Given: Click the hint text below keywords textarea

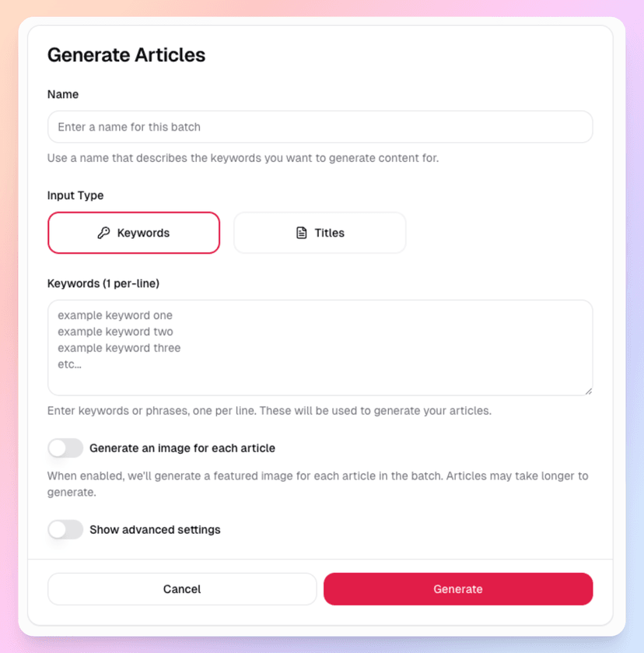Looking at the screenshot, I should coord(269,411).
